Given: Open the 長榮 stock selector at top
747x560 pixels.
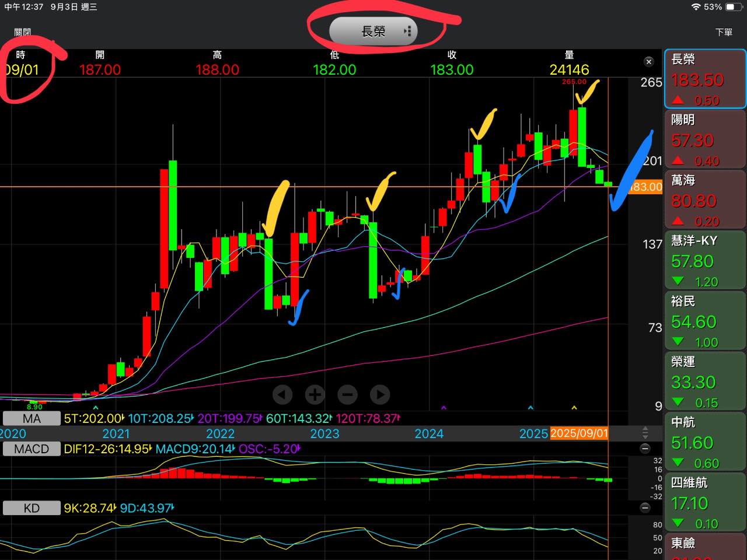Looking at the screenshot, I should click(x=374, y=31).
